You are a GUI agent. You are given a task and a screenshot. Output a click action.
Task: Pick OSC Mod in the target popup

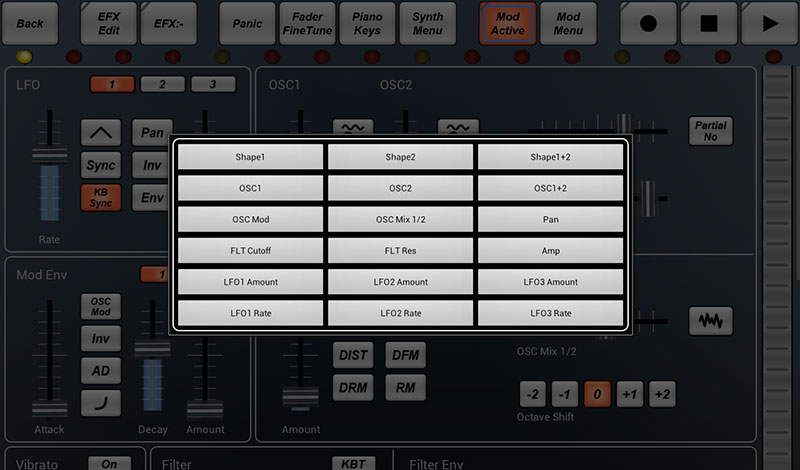click(250, 219)
